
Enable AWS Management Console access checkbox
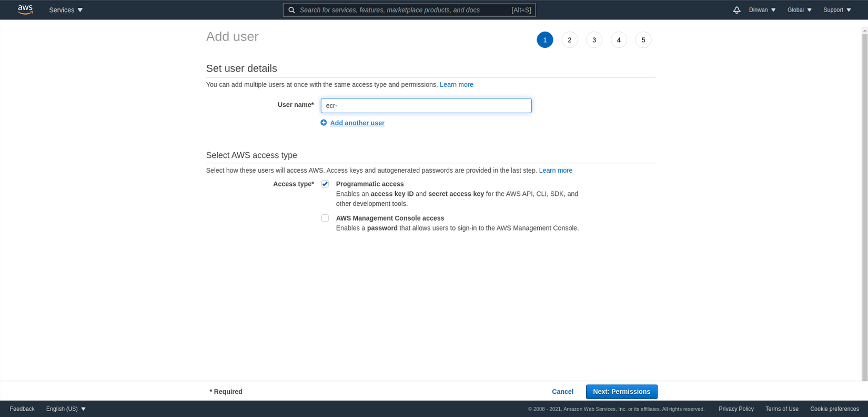click(x=325, y=218)
